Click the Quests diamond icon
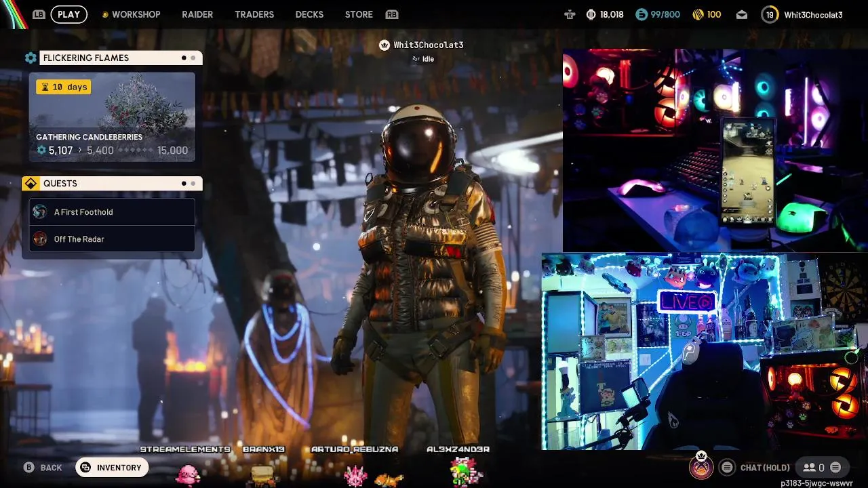This screenshot has width=868, height=488. (x=31, y=184)
